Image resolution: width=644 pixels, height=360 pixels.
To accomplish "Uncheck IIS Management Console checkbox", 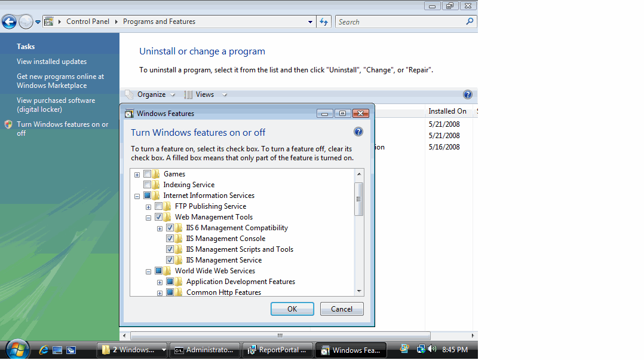I will coord(170,239).
